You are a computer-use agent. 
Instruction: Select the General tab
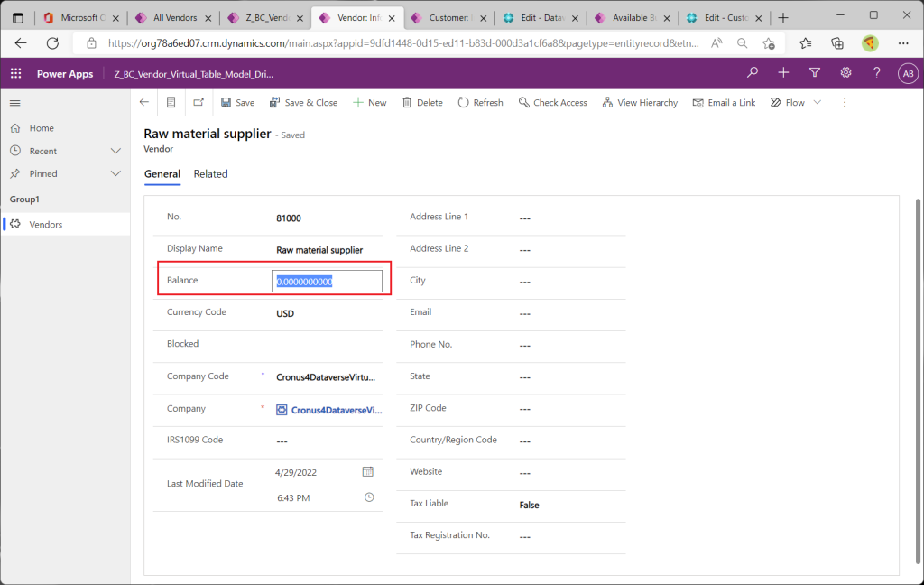click(x=162, y=174)
